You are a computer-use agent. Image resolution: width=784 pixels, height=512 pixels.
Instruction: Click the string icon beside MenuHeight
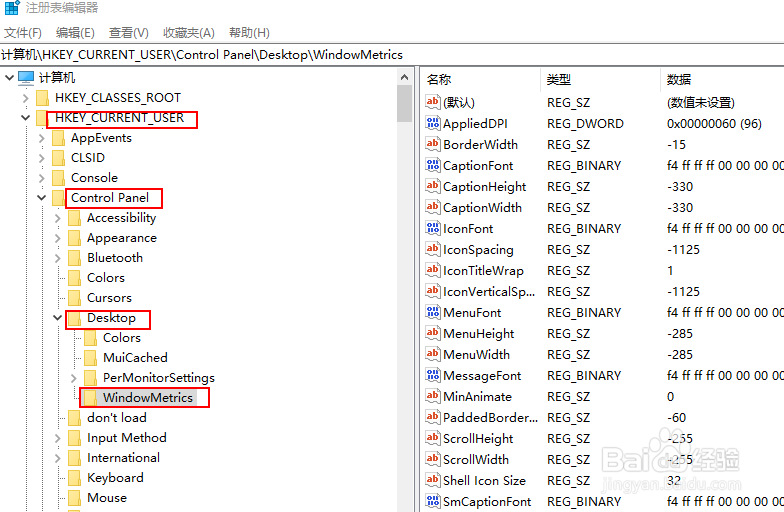432,333
